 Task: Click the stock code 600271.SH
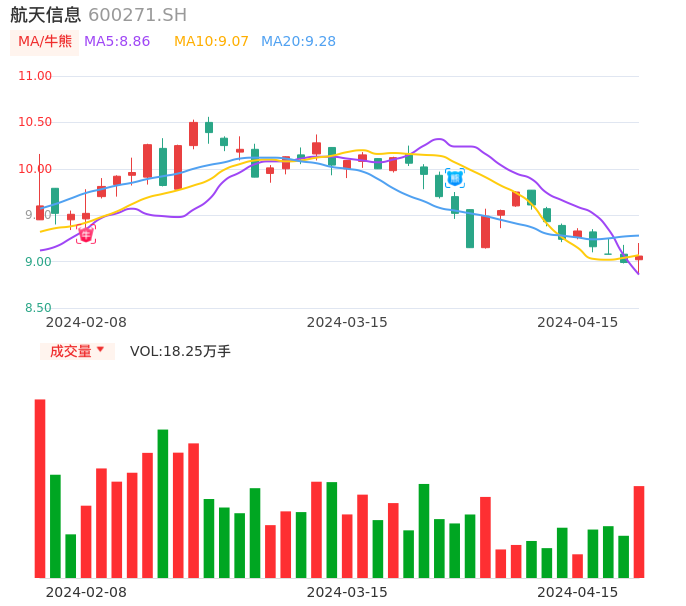coord(137,15)
